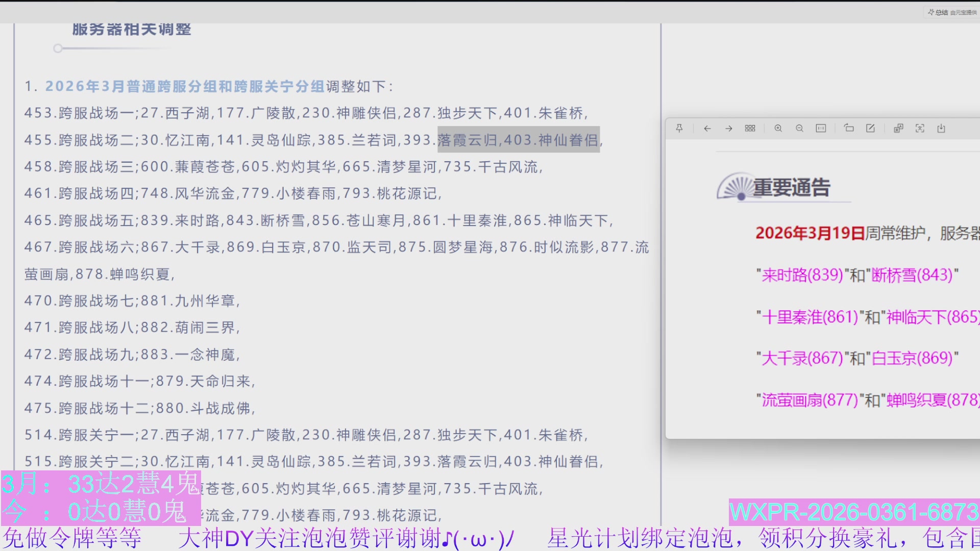Screen dimensions: 980x551
Task: Pin the image viewer on top
Action: click(679, 128)
